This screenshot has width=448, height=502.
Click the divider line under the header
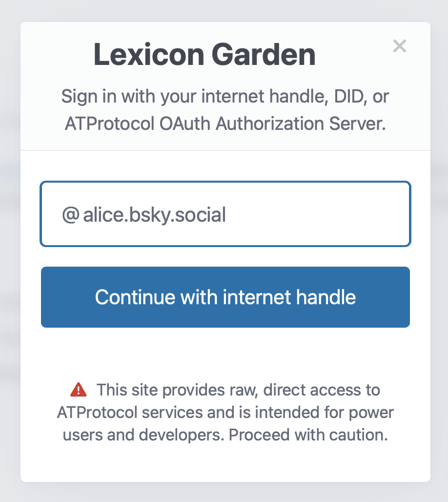(x=225, y=150)
